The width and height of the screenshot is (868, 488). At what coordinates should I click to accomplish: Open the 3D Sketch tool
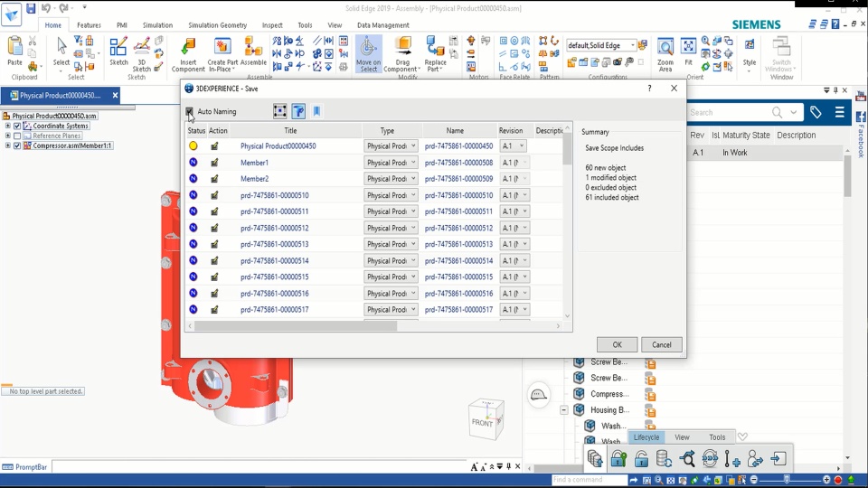[141, 54]
